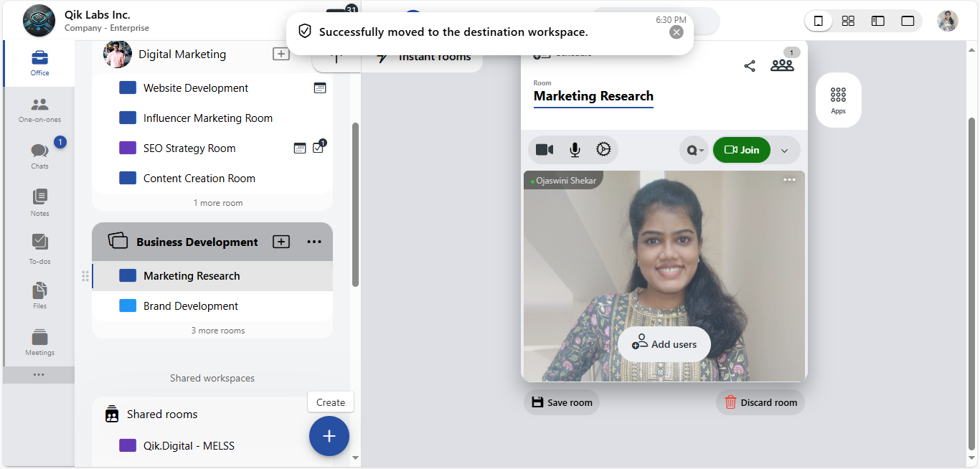Image resolution: width=980 pixels, height=469 pixels.
Task: Click the to-do icon on SEO Strategy Room
Action: point(319,148)
